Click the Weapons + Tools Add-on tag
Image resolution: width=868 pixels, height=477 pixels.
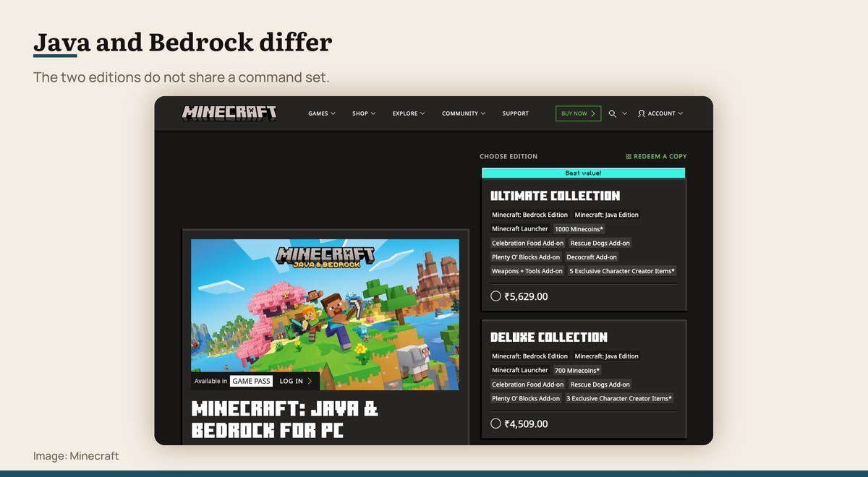click(x=527, y=271)
